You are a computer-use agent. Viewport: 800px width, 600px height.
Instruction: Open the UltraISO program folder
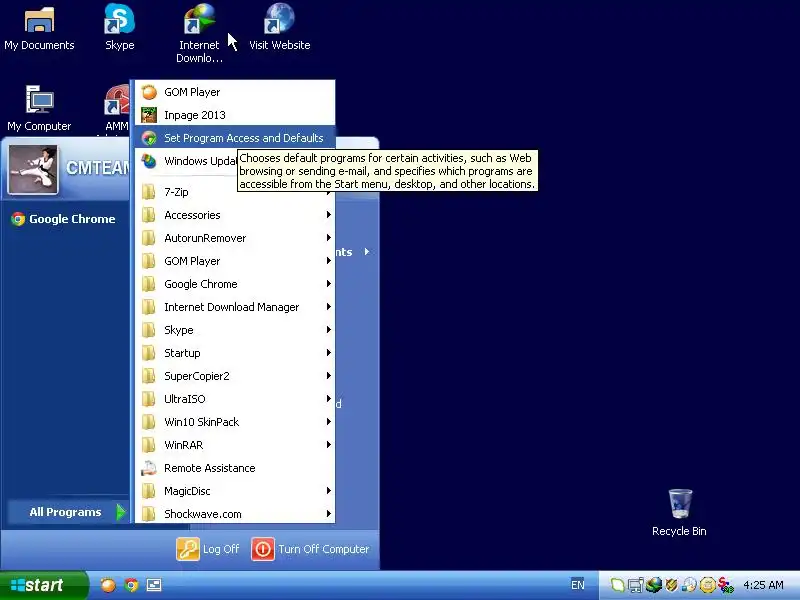click(x=235, y=399)
